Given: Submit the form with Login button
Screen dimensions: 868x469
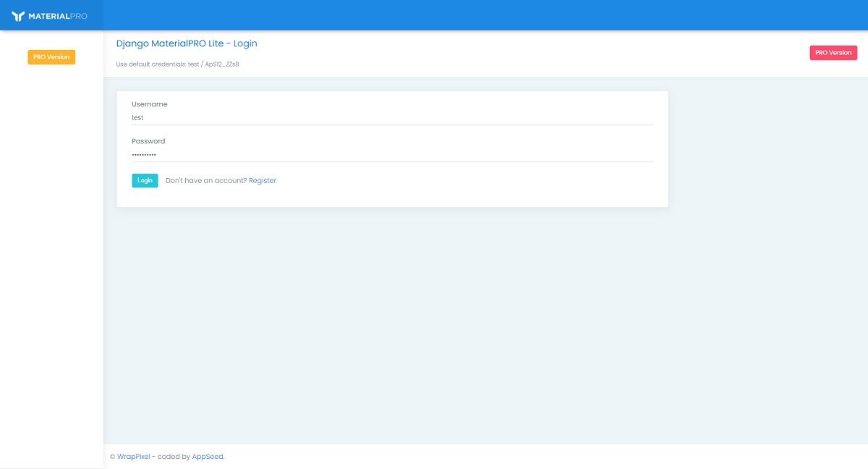Looking at the screenshot, I should pyautogui.click(x=145, y=180).
